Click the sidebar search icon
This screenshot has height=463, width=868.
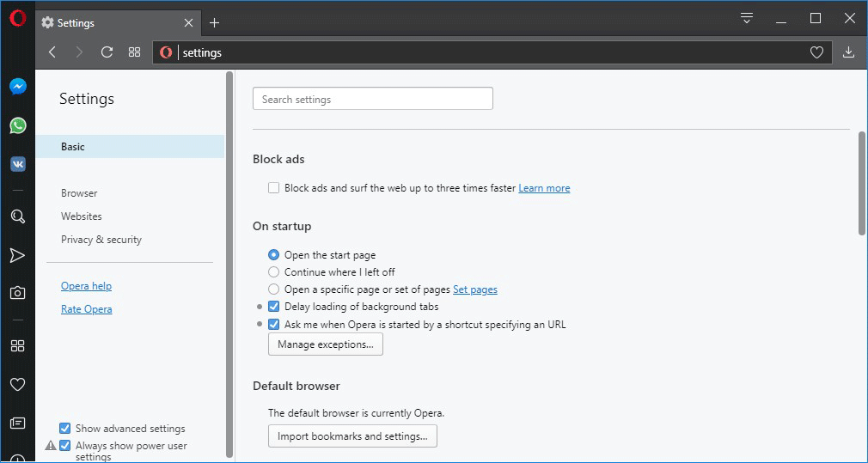(x=18, y=216)
